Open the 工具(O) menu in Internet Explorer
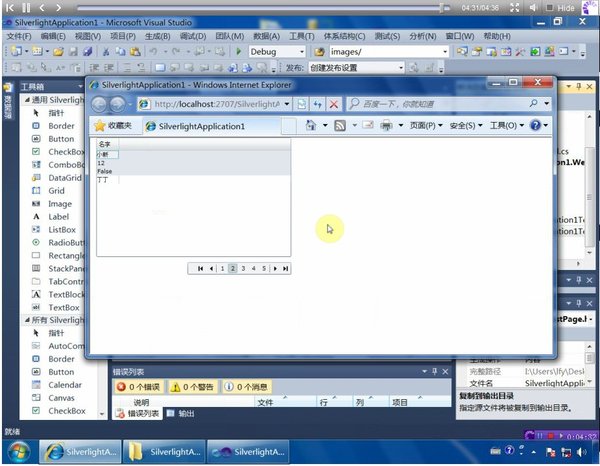Screen dimensions: 600x466 click(x=507, y=125)
